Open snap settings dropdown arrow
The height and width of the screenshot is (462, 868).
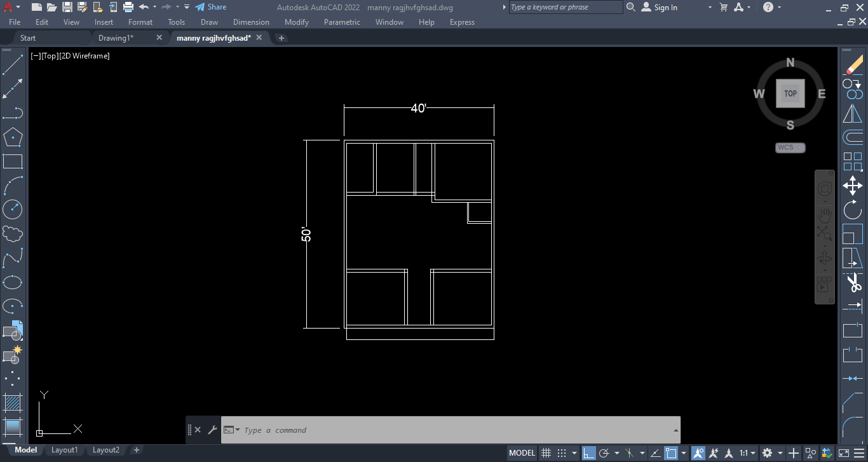[574, 453]
